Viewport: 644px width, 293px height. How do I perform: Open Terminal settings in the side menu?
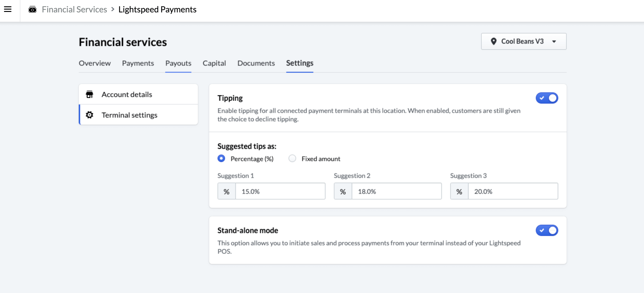coord(138,115)
